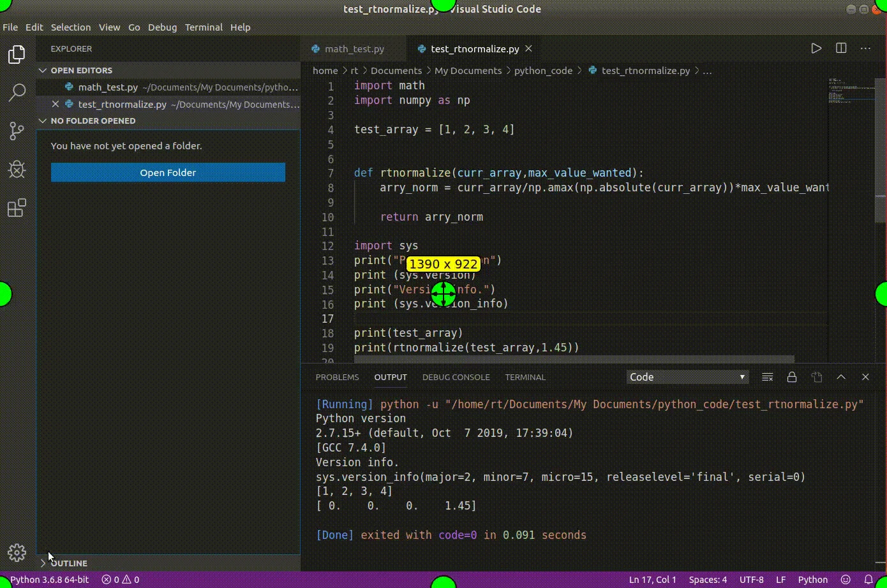Open editor More Actions ellipsis
Screen dimensions: 887x588
click(865, 48)
